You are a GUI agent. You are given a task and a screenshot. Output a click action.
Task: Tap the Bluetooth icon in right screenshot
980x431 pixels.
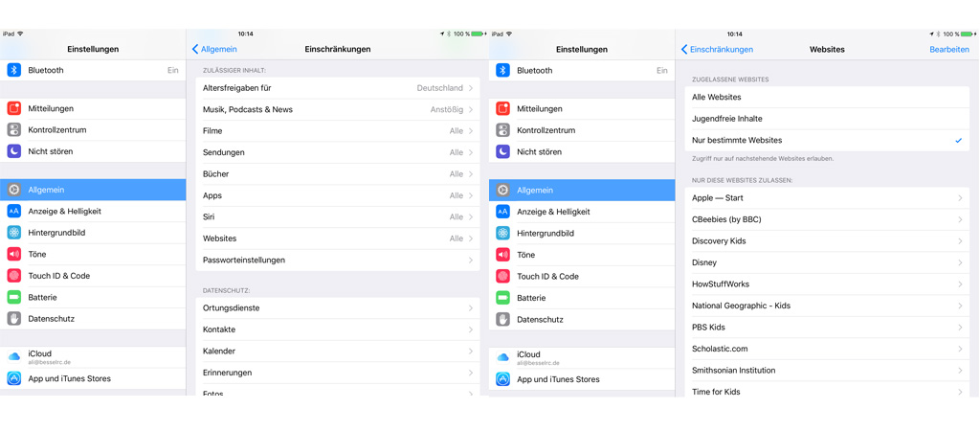click(x=502, y=71)
